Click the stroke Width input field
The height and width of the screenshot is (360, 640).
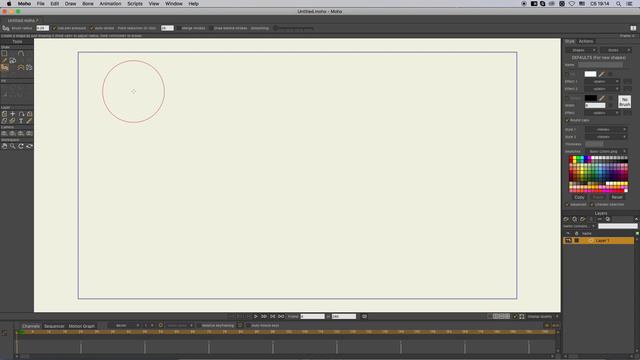pyautogui.click(x=595, y=106)
